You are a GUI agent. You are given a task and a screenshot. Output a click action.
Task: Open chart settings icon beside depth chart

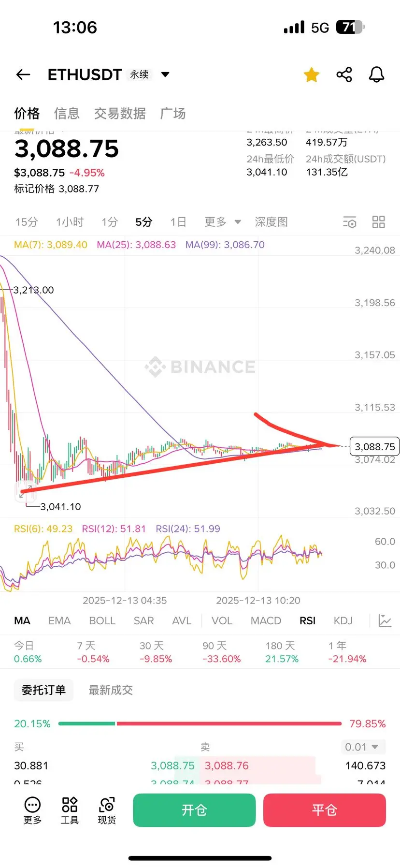pyautogui.click(x=350, y=222)
